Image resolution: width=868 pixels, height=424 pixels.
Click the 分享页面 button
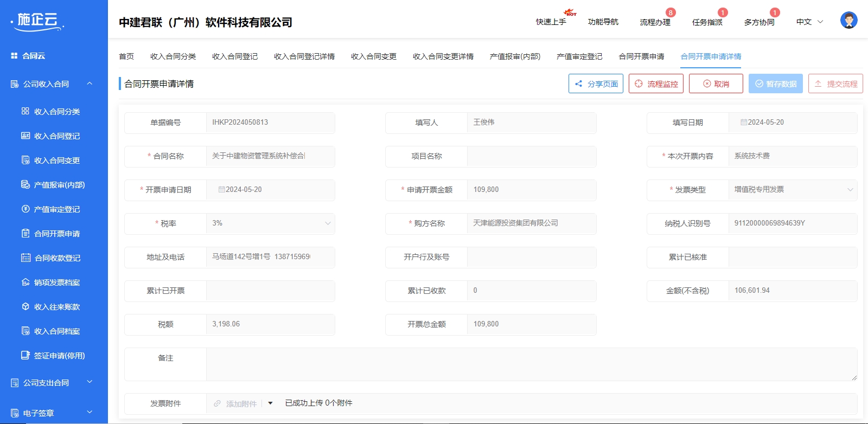(x=596, y=83)
